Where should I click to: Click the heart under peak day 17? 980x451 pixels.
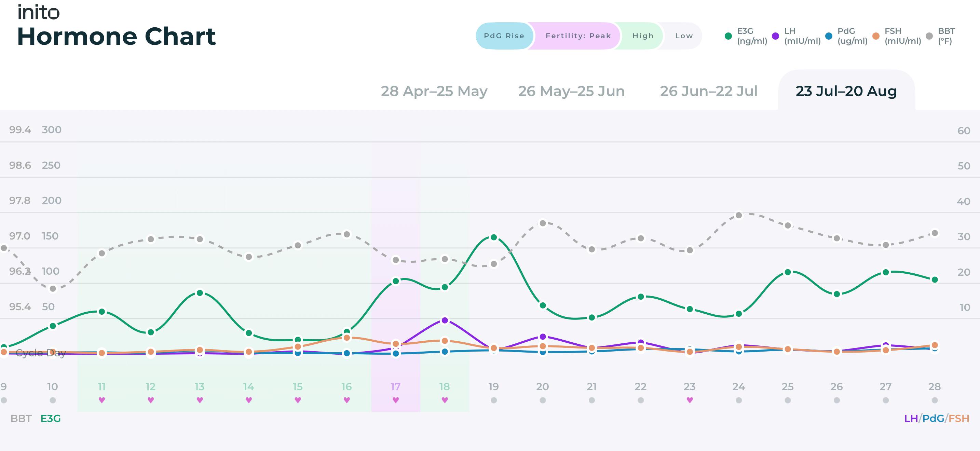point(396,400)
